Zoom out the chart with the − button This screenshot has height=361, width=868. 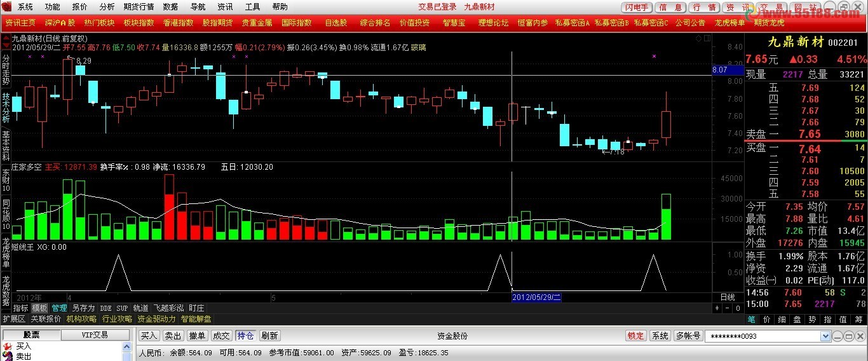(x=727, y=308)
